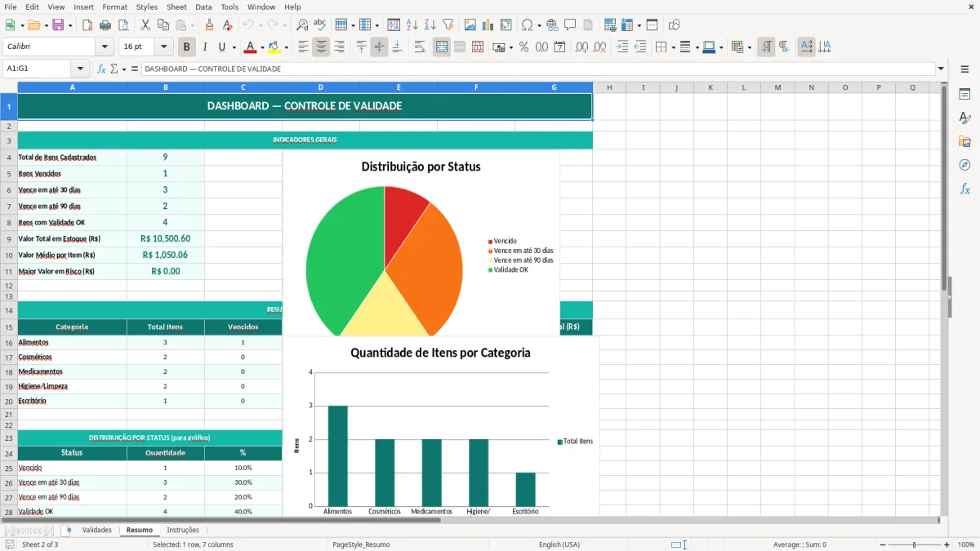Open the Background Color dropdown arrow
Viewport: 980px width, 551px height.
[286, 47]
